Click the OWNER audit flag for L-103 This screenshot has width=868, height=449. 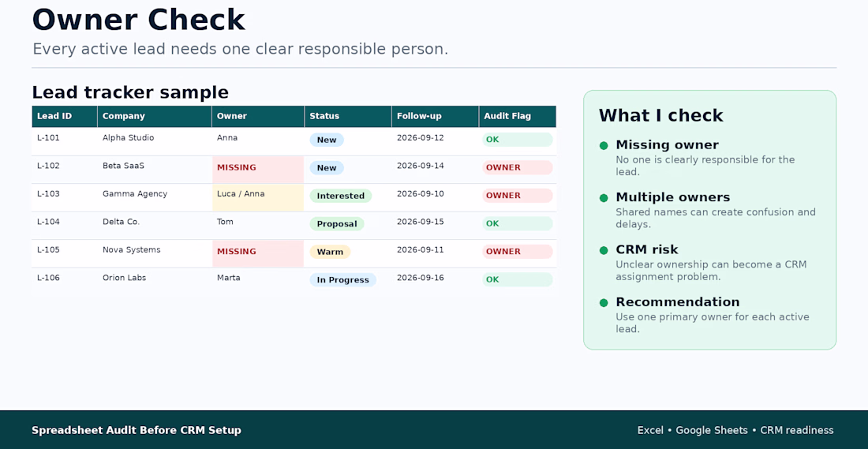[x=518, y=196]
